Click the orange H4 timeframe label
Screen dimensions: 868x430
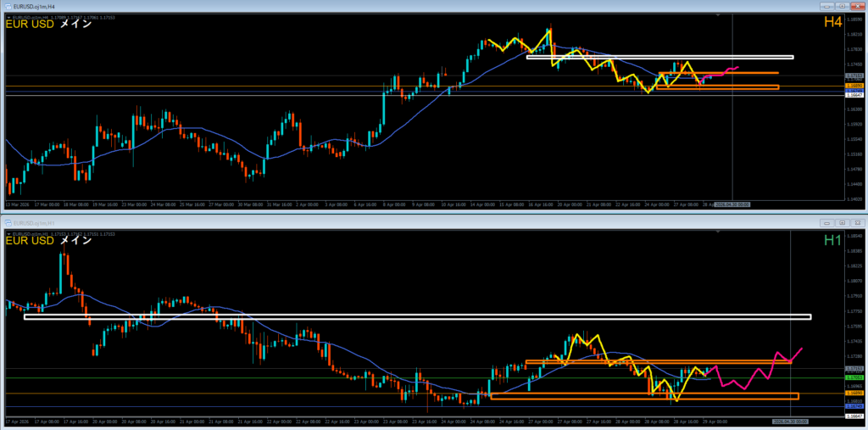[x=833, y=22]
